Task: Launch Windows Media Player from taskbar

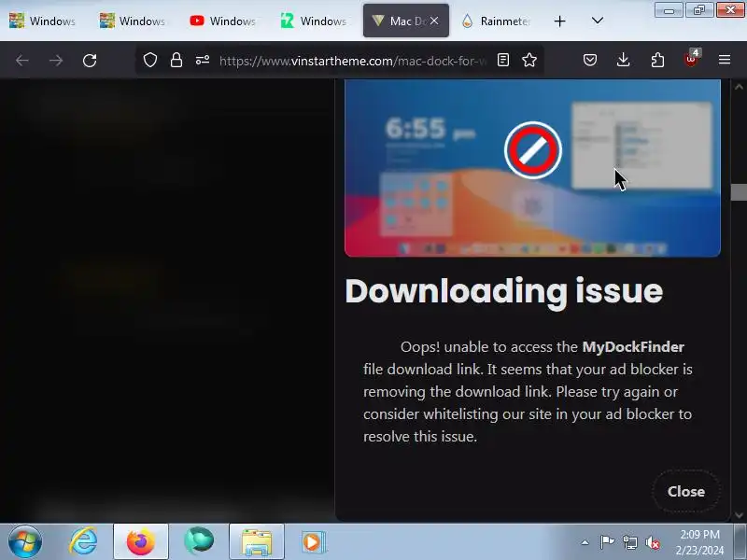Action: pyautogui.click(x=314, y=542)
